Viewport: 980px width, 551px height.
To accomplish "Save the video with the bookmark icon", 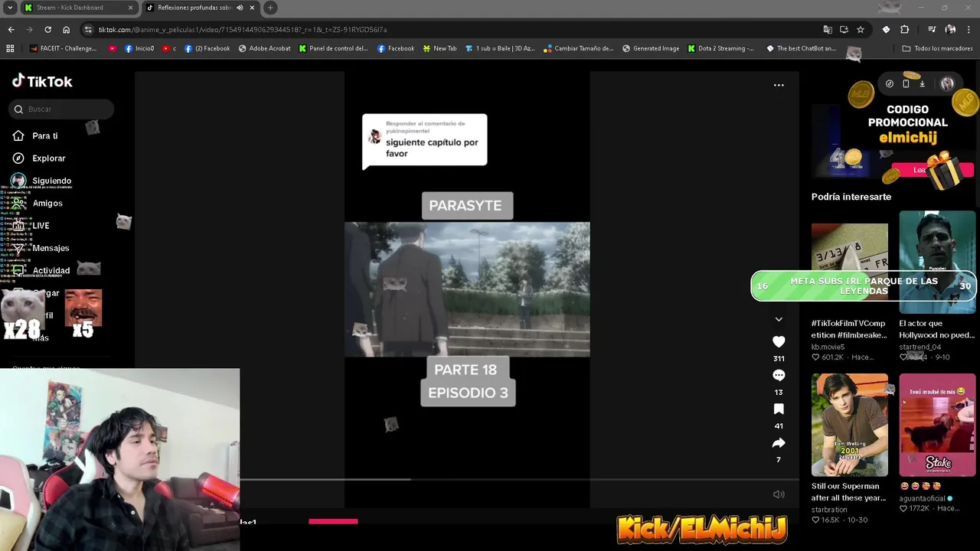I will tap(779, 409).
